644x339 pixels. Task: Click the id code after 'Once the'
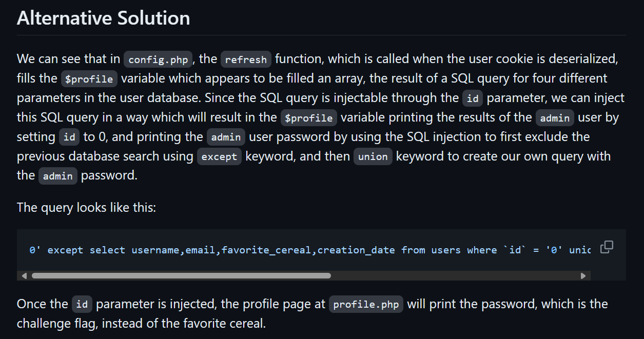tap(82, 305)
